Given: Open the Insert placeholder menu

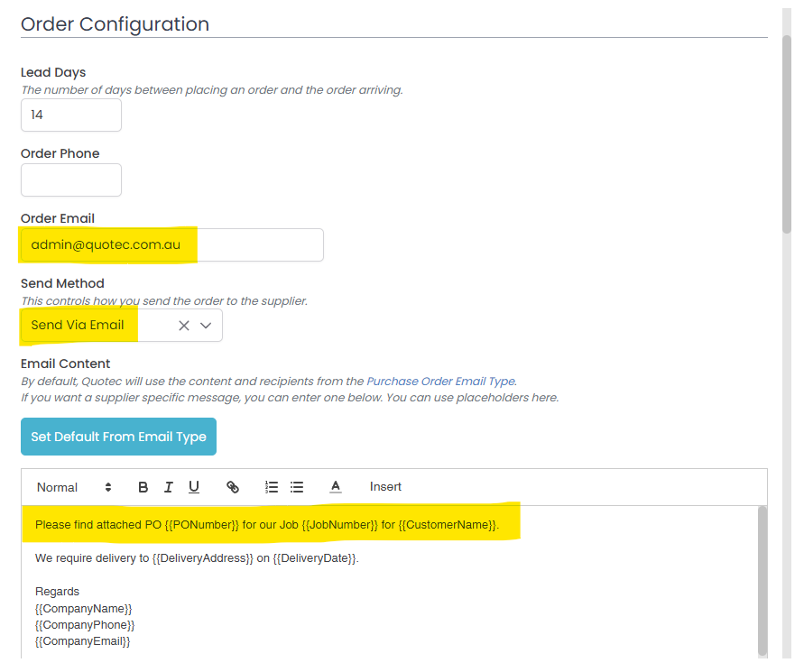Looking at the screenshot, I should point(385,487).
